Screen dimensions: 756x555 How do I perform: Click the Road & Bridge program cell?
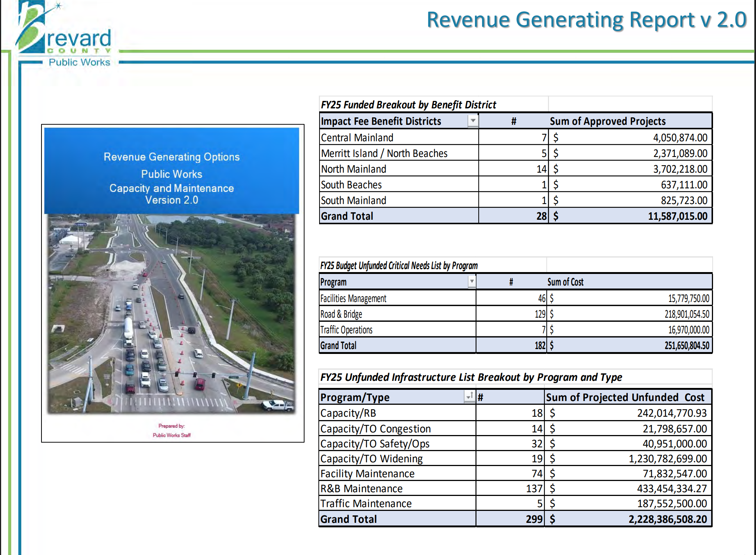click(341, 314)
